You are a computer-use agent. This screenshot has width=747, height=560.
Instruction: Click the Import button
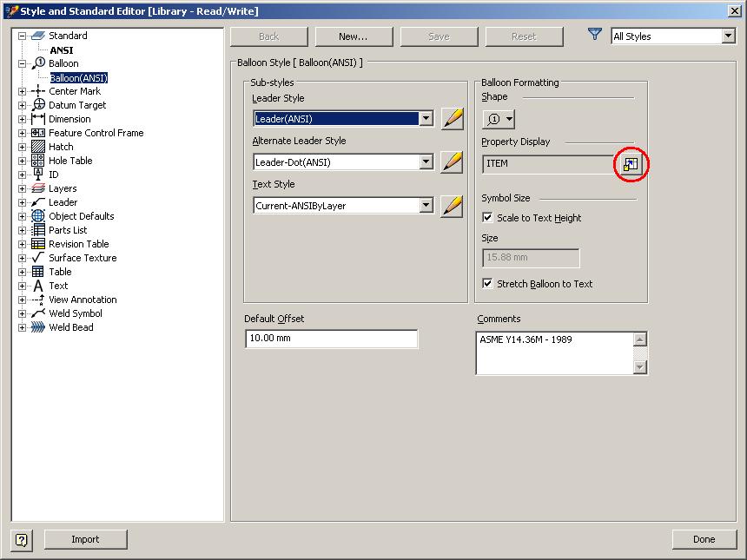[x=85, y=539]
